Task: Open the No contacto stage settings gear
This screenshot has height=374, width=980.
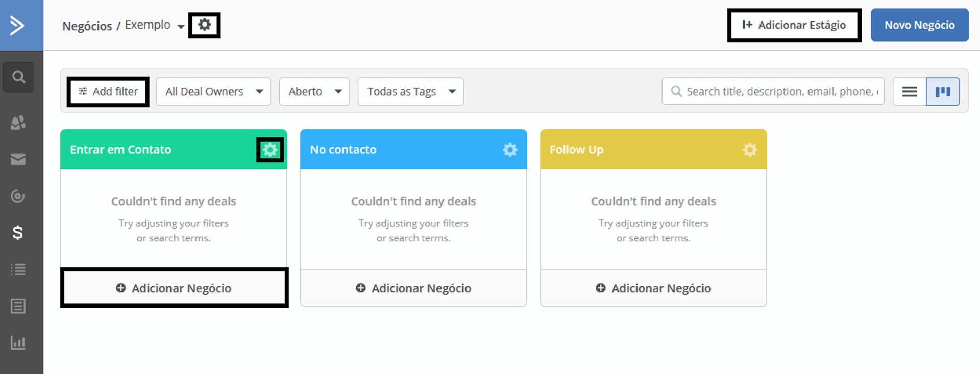Action: point(509,150)
